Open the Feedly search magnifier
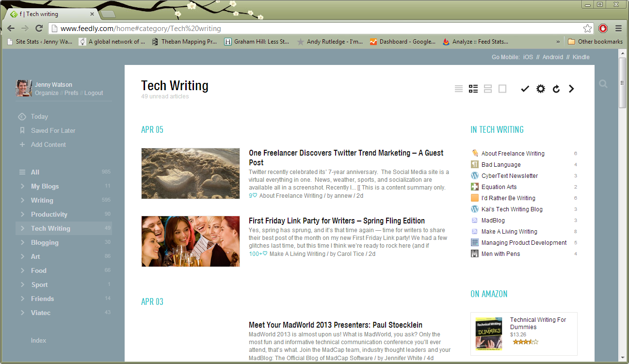The height and width of the screenshot is (364, 629). pos(603,84)
